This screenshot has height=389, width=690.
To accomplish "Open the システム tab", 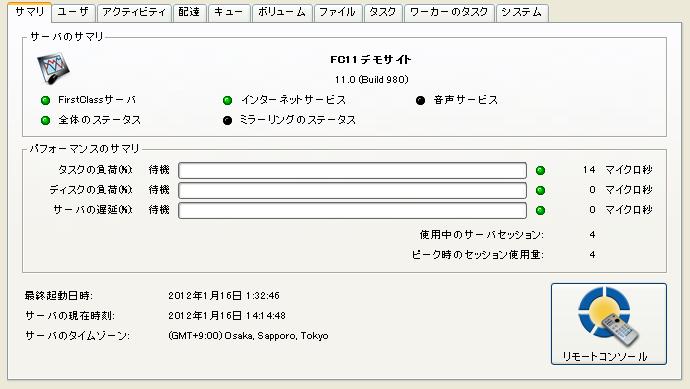I will (522, 12).
